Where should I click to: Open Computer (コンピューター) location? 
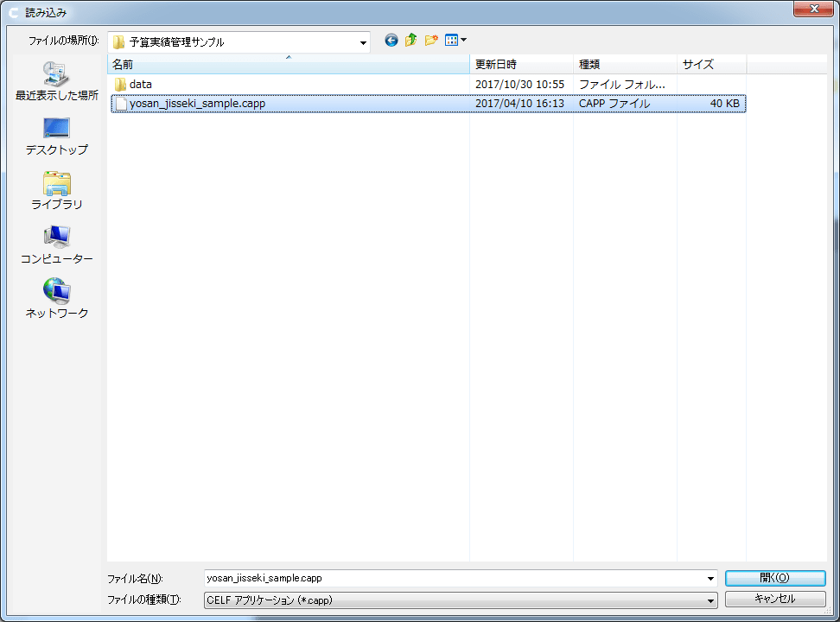pyautogui.click(x=56, y=245)
